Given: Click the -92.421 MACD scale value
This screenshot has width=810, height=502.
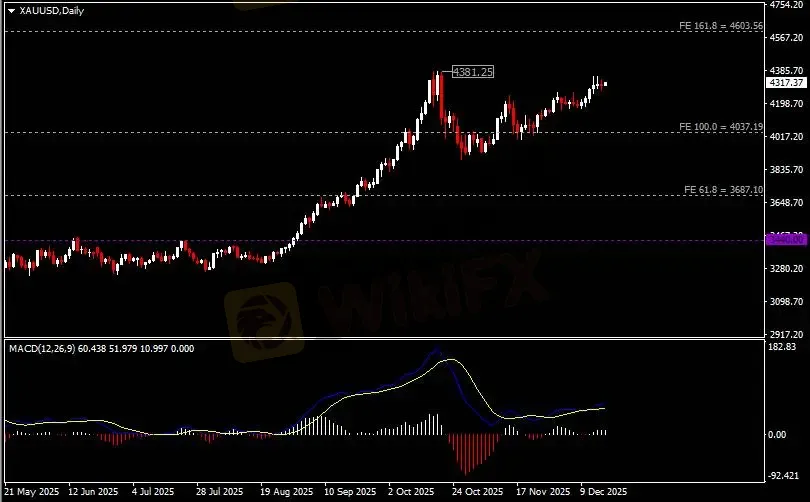Looking at the screenshot, I should click(784, 475).
